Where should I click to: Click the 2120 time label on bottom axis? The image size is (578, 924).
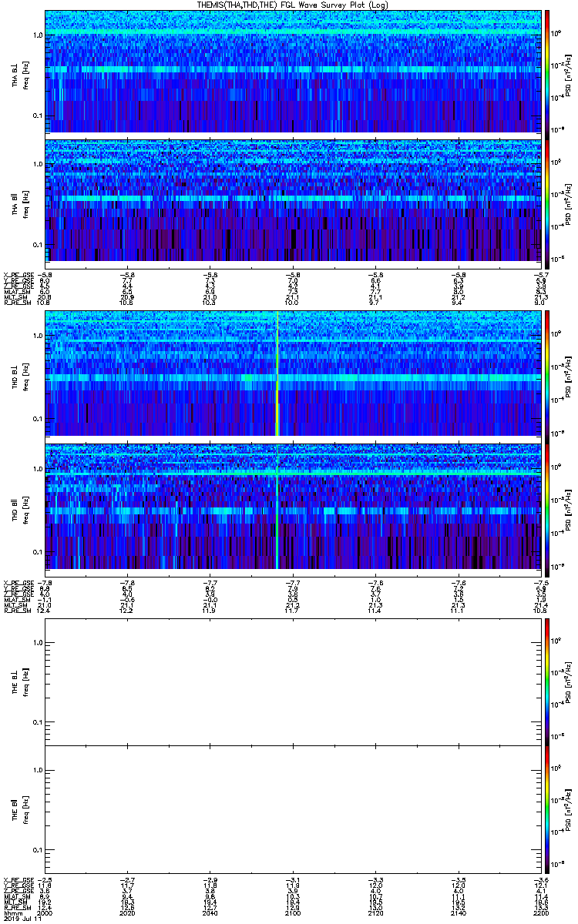pos(375,912)
